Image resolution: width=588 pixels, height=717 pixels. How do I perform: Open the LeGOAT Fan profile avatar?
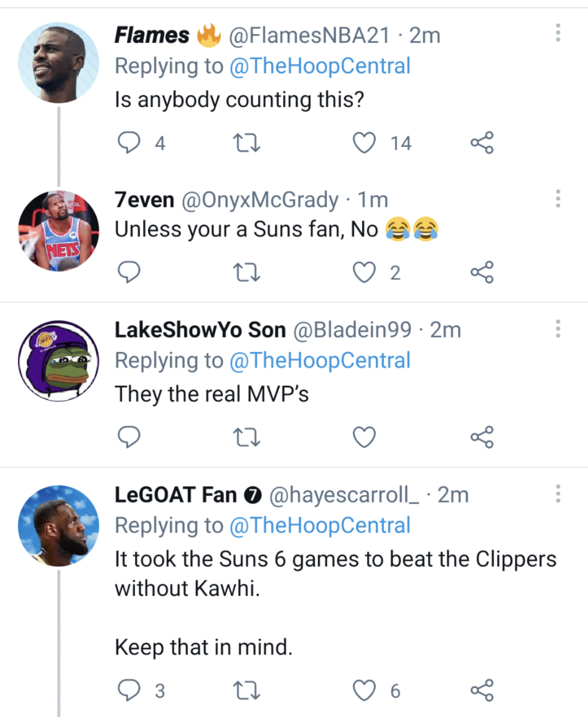[x=58, y=526]
